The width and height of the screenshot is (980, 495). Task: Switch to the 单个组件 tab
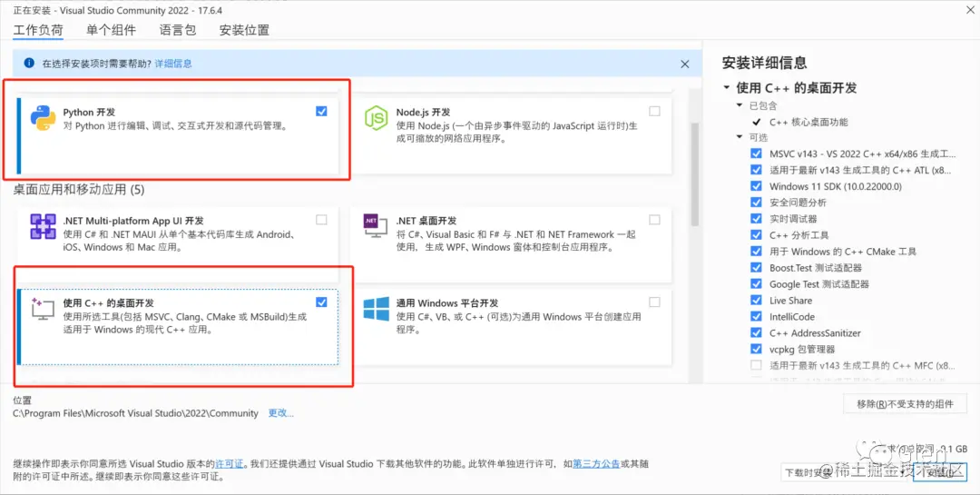tap(112, 30)
